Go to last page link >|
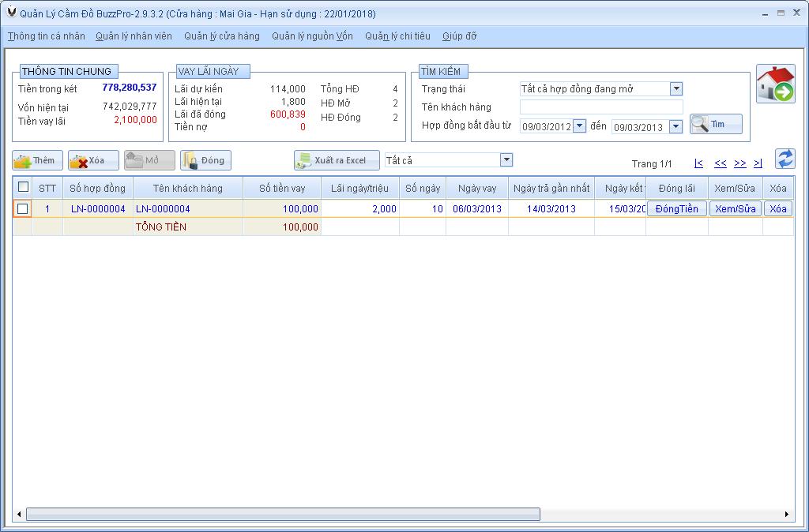This screenshot has width=809, height=532. tap(758, 163)
